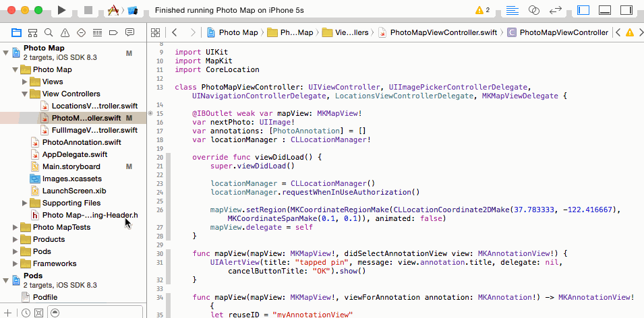Expand the Supporting Files folder
Viewport: 644px width, 318px height.
click(25, 203)
